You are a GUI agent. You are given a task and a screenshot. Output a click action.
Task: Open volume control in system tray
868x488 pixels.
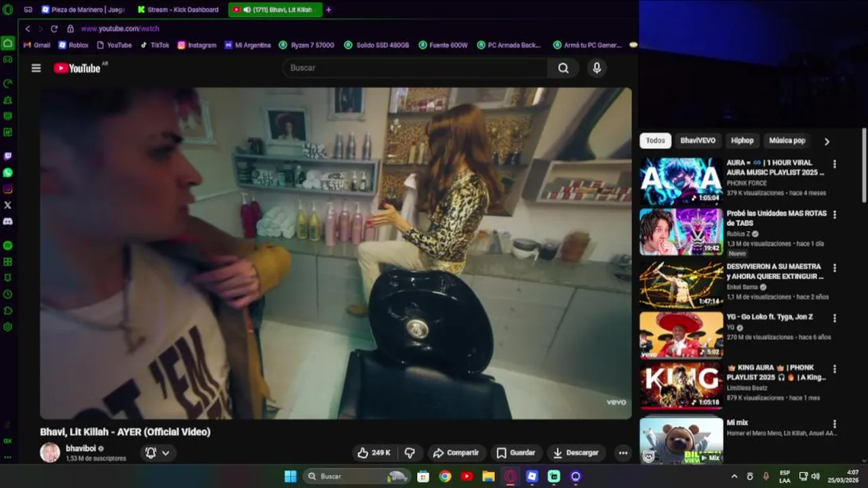[815, 476]
